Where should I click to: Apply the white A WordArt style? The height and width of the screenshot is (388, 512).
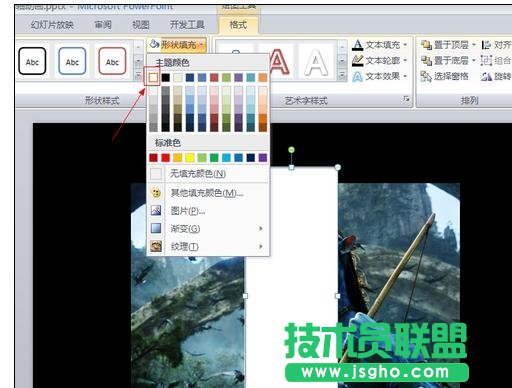(316, 62)
